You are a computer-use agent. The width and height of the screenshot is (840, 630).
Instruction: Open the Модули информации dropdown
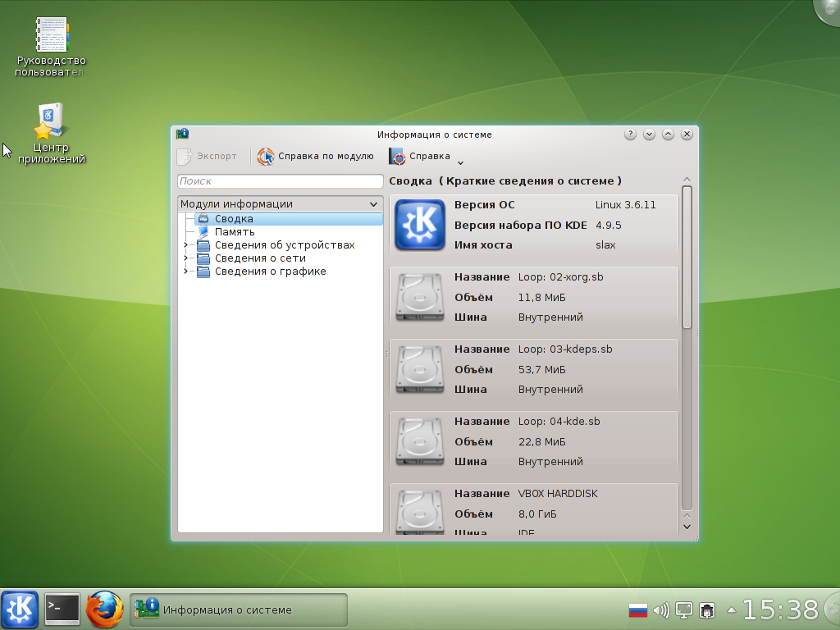pos(281,203)
